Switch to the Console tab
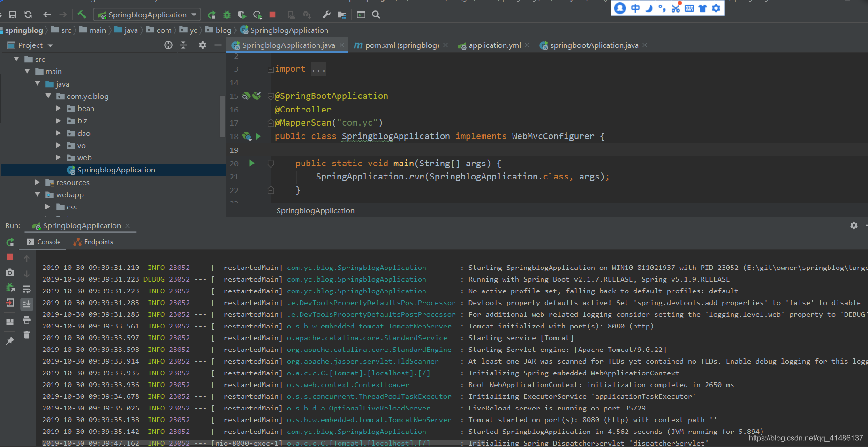 [44, 242]
